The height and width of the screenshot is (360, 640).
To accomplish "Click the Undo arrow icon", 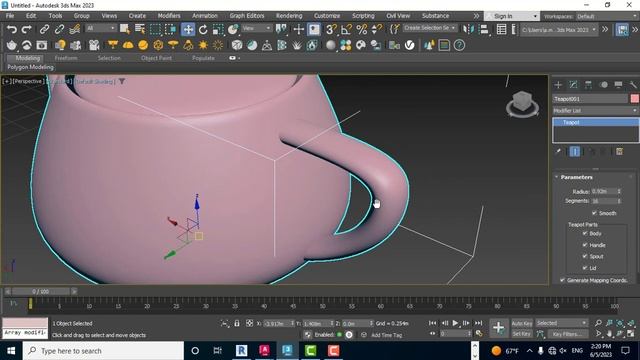I will pyautogui.click(x=12, y=29).
